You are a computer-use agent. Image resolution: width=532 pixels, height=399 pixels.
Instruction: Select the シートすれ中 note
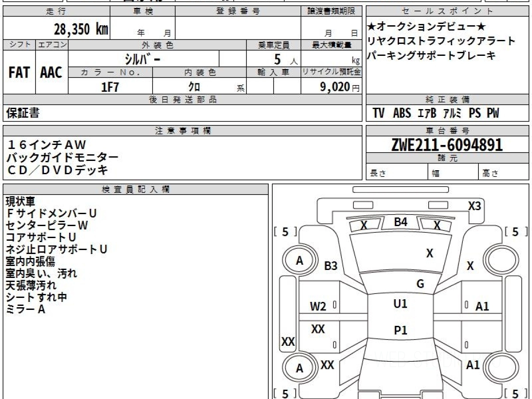36,297
